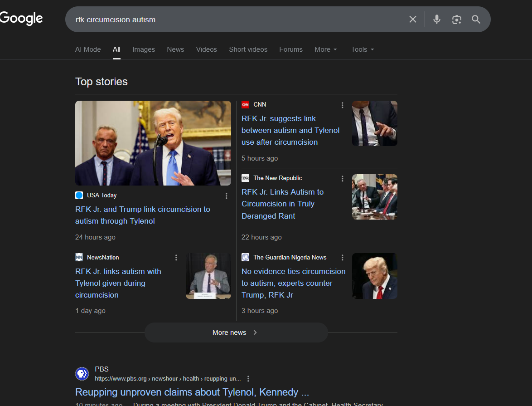The height and width of the screenshot is (406, 532).
Task: Open search by image camera icon
Action: (457, 20)
